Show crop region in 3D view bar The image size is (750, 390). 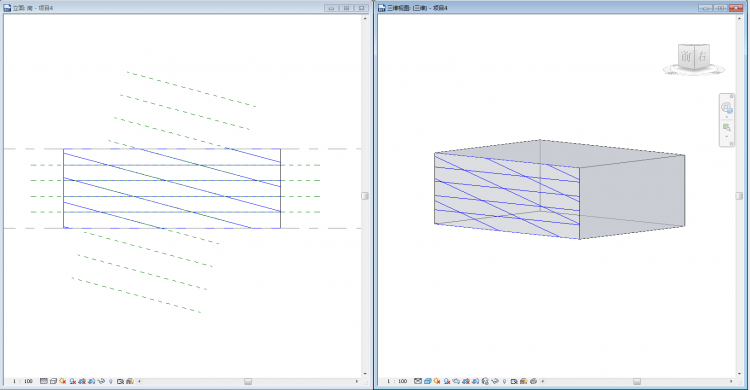point(475,381)
